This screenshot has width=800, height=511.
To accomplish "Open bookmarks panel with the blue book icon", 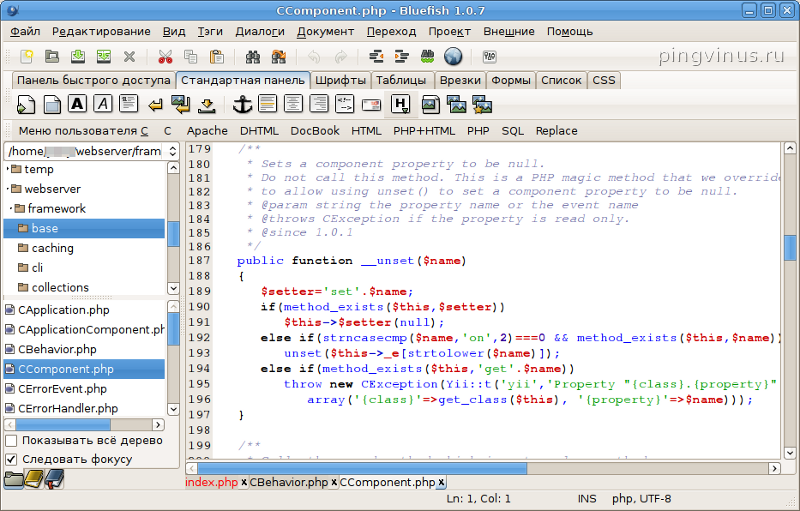I will [x=54, y=479].
